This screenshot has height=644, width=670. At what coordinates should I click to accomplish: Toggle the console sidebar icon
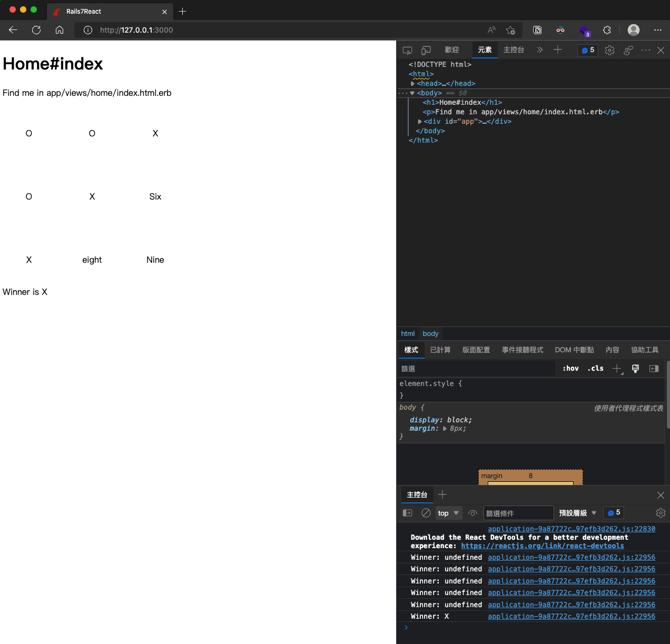click(x=407, y=513)
